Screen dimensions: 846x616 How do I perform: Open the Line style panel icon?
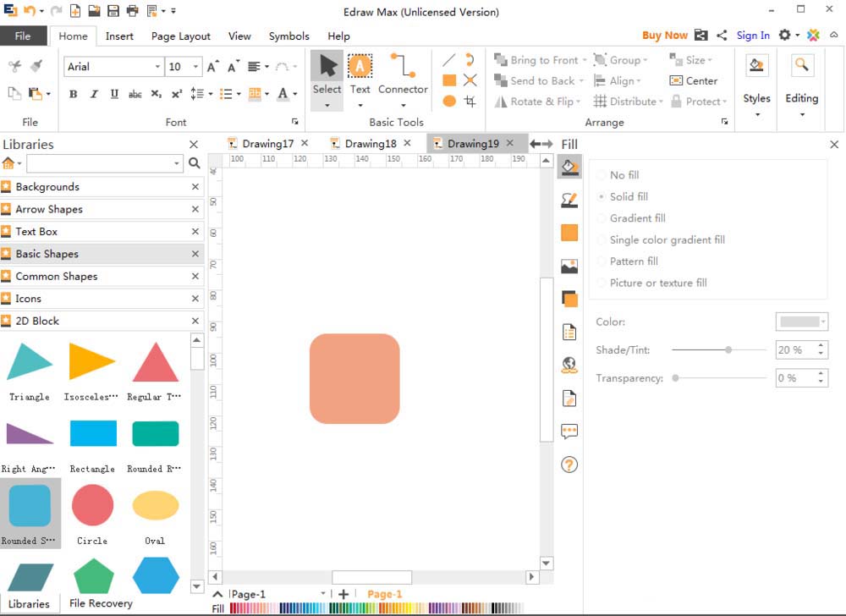(569, 200)
